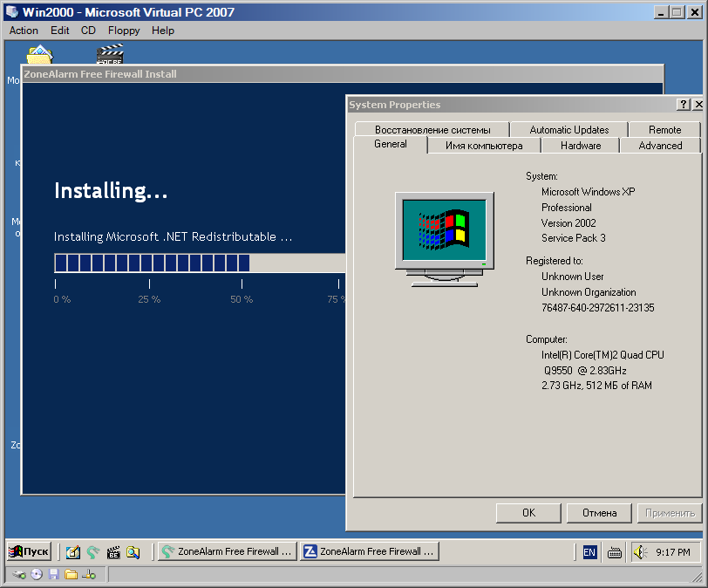The height and width of the screenshot is (588, 708).
Task: Click the installer progress bar
Action: [200, 263]
